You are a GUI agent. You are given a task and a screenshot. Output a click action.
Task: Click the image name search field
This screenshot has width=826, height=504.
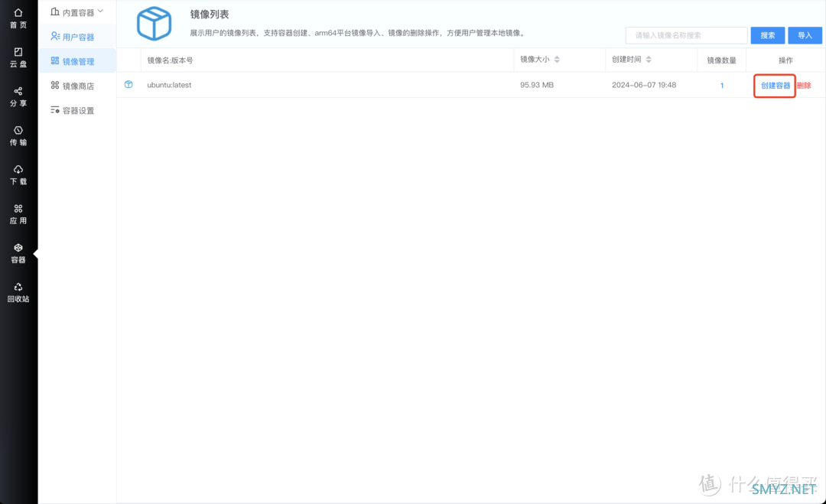pyautogui.click(x=685, y=35)
